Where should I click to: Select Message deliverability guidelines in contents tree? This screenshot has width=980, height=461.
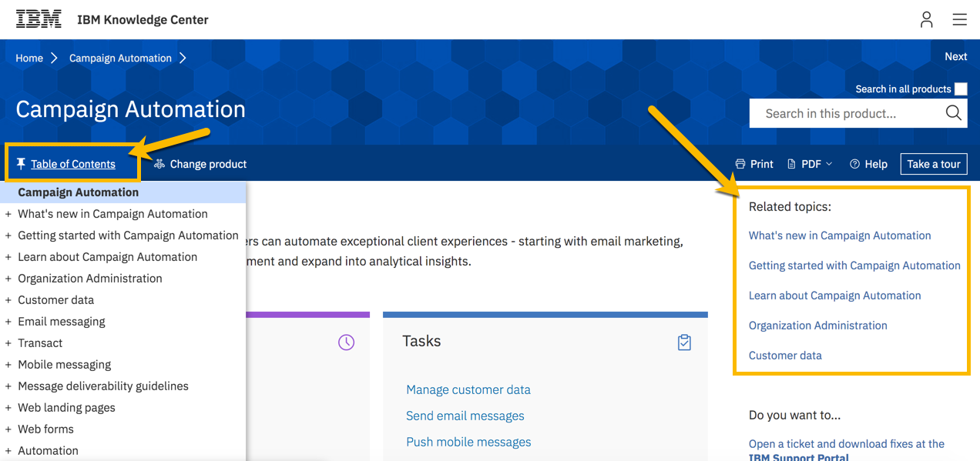(x=103, y=386)
